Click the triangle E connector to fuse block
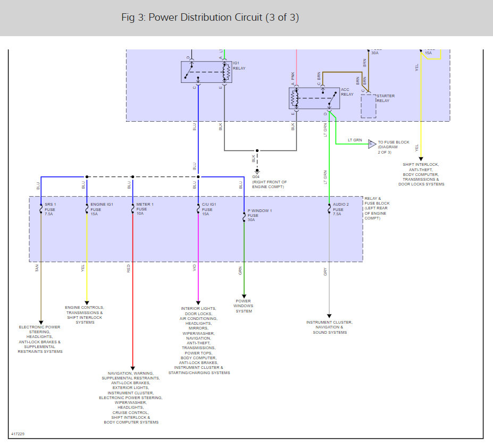 click(x=372, y=144)
